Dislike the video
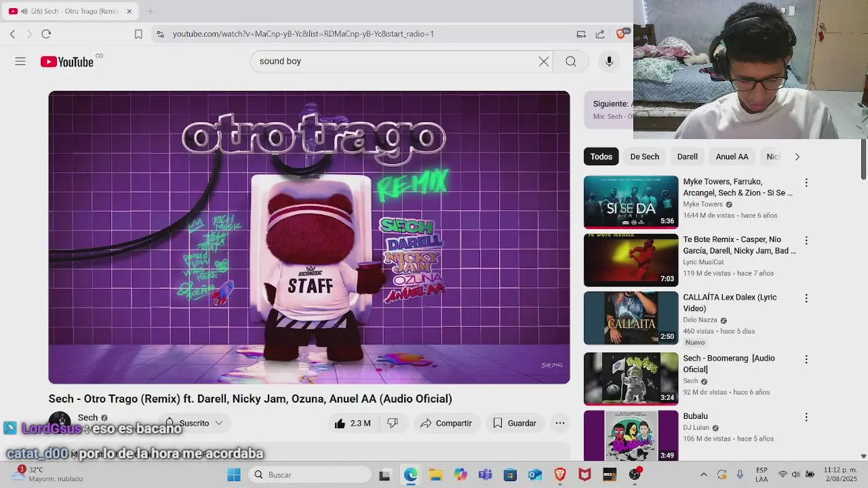 pyautogui.click(x=393, y=423)
